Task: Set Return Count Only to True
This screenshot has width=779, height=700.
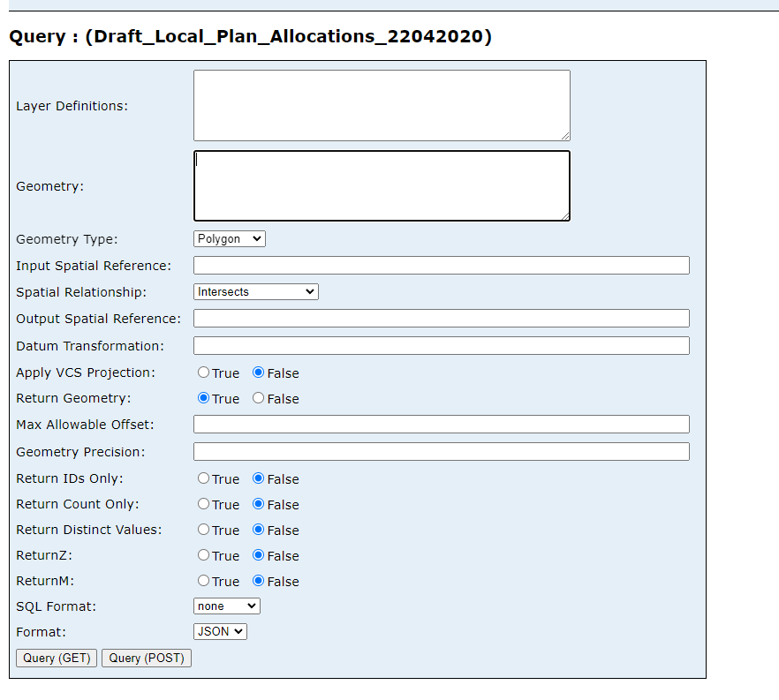Action: click(203, 504)
